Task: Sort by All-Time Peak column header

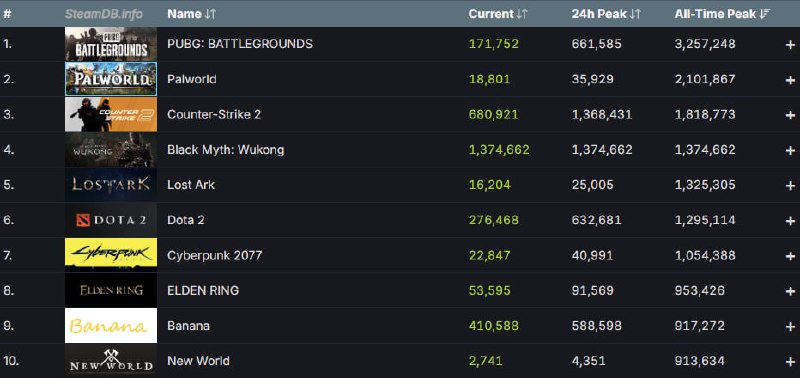Action: [x=722, y=14]
